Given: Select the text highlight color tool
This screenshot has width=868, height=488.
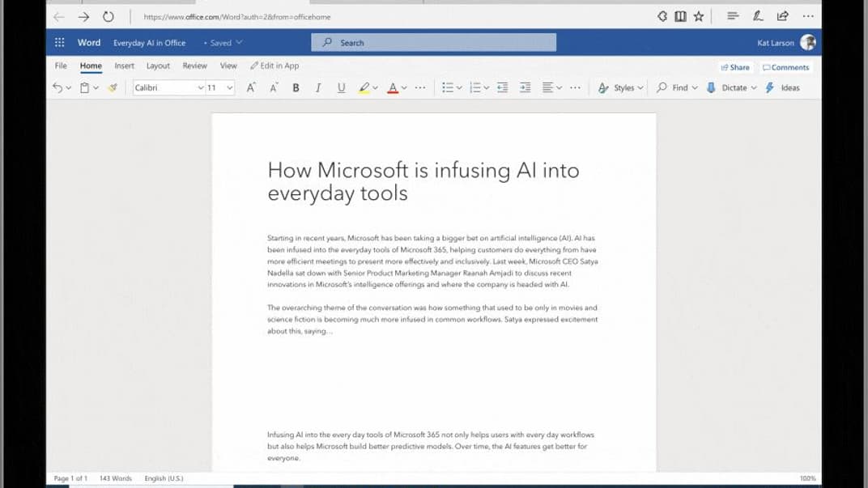Looking at the screenshot, I should 365,87.
